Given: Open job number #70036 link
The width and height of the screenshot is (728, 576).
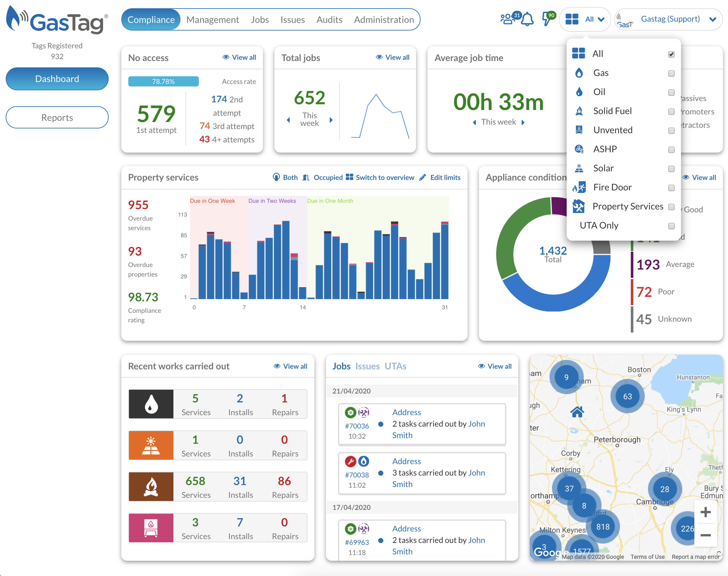Looking at the screenshot, I should point(357,426).
